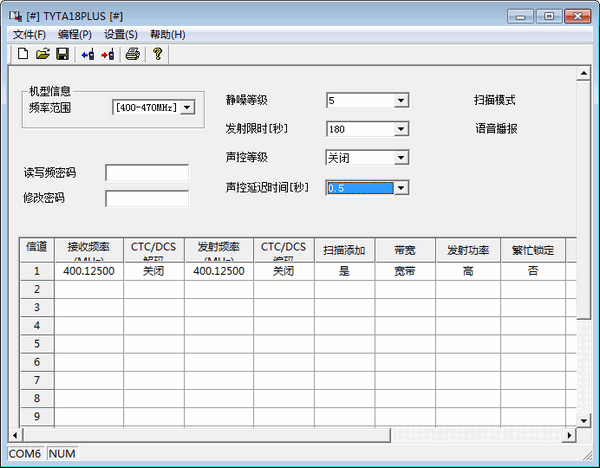Open the 声控等级 VOX level dropdown

click(x=400, y=158)
